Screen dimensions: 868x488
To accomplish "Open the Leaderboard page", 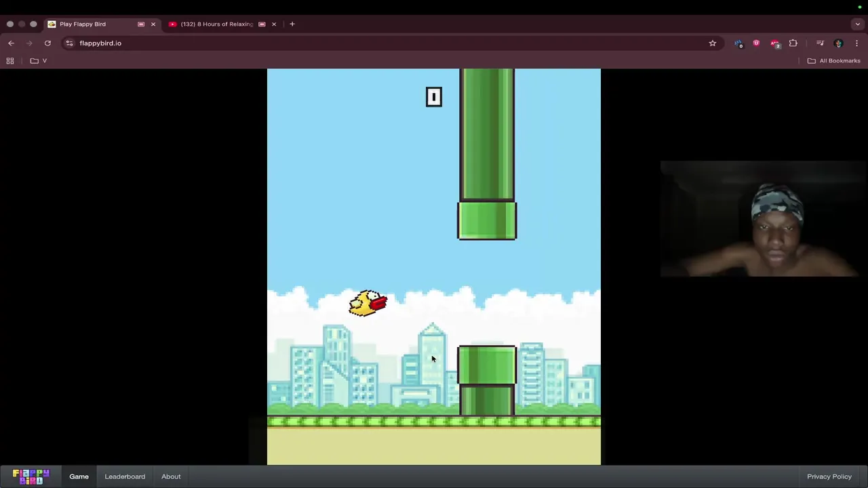I will click(125, 476).
